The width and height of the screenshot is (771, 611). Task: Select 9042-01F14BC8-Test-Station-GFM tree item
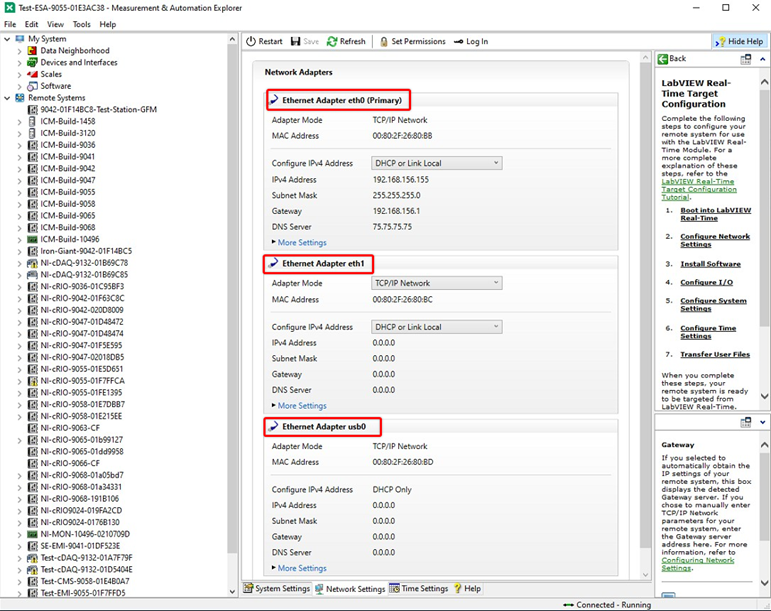(98, 110)
